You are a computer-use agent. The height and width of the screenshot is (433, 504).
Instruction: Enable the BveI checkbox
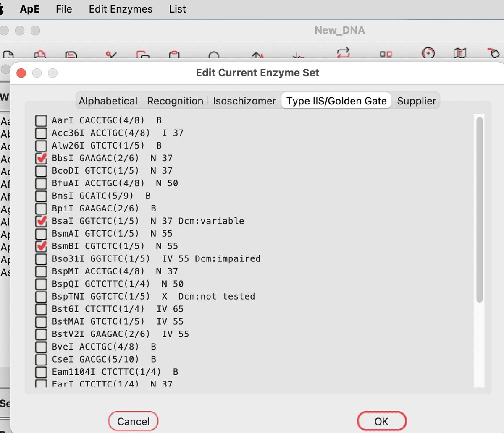click(41, 347)
